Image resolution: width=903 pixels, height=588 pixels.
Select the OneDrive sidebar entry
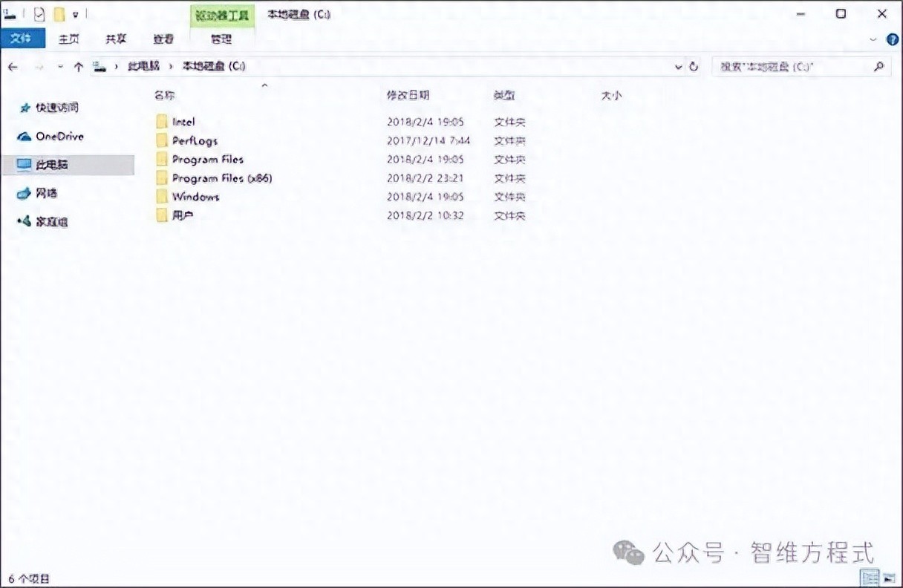click(59, 136)
